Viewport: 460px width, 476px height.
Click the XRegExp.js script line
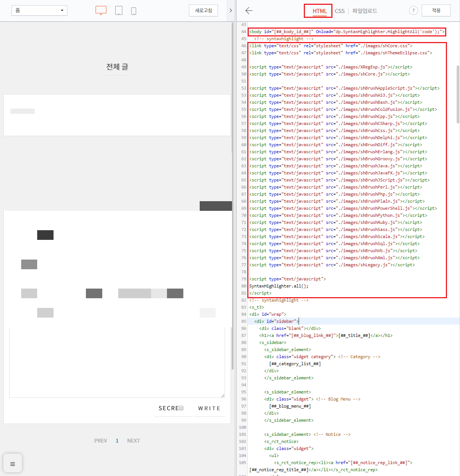[x=331, y=67]
